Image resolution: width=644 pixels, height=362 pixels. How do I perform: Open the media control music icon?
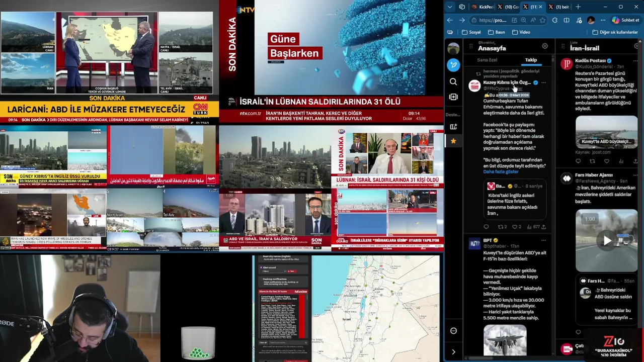click(x=579, y=20)
